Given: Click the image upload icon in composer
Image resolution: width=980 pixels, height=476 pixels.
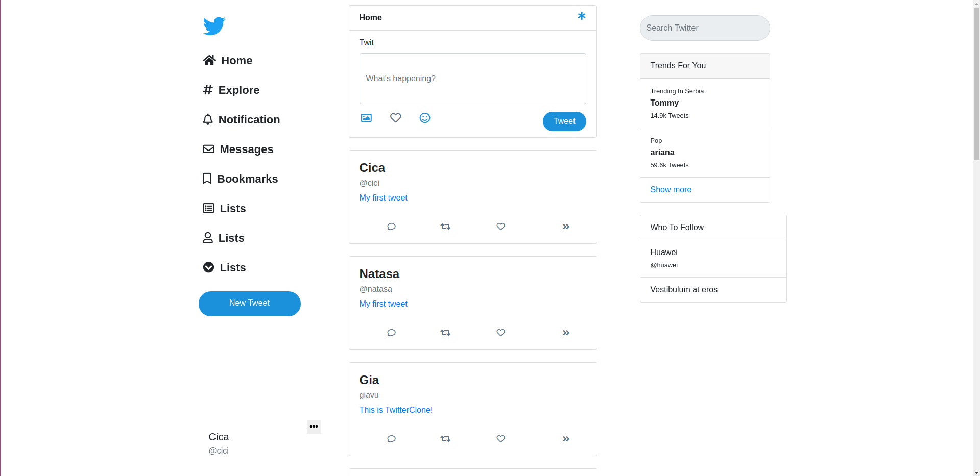Looking at the screenshot, I should point(366,118).
